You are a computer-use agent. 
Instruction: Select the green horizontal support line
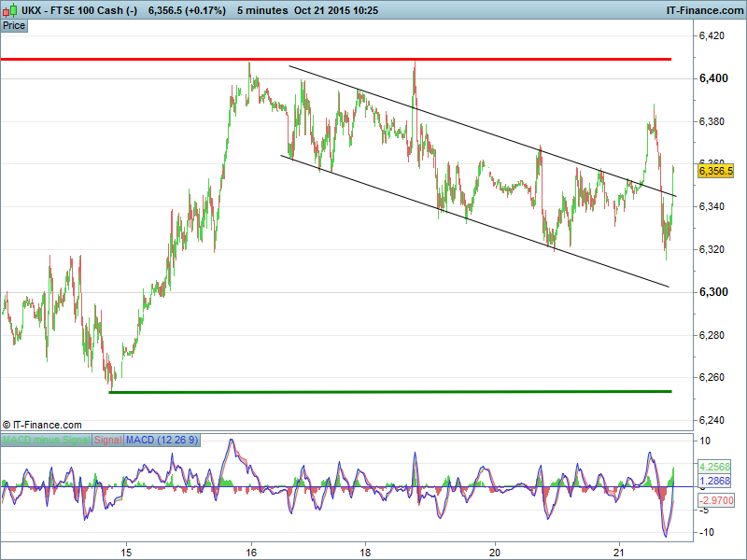click(373, 392)
